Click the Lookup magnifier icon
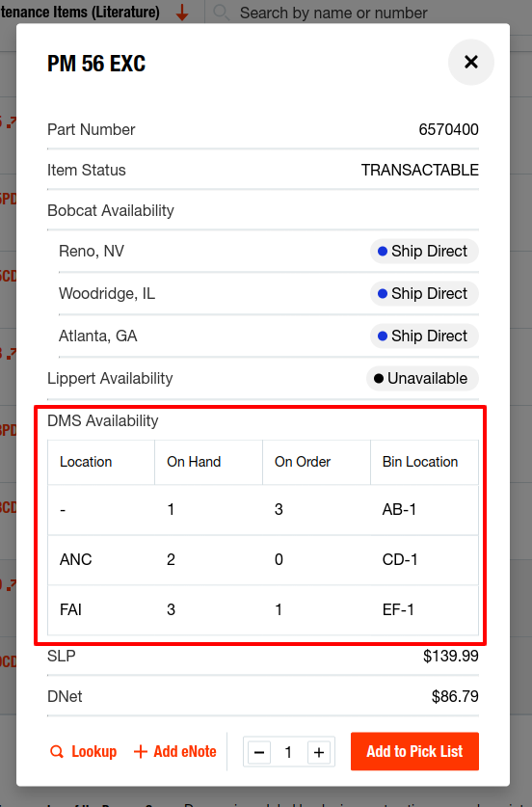532x807 pixels. tap(57, 752)
